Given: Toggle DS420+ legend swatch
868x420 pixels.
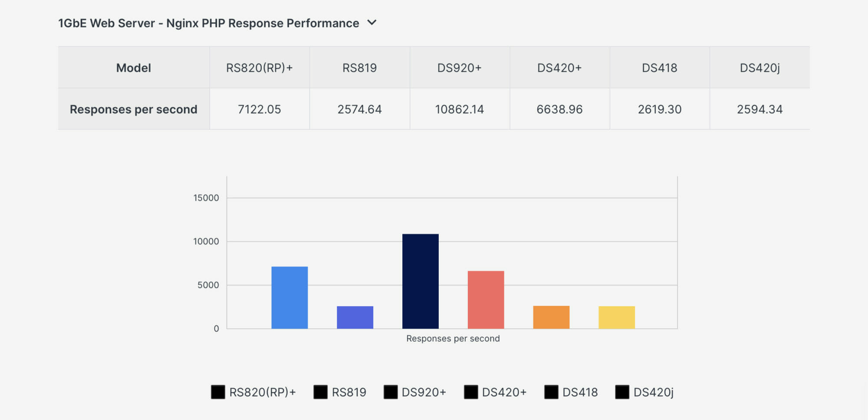Looking at the screenshot, I should click(x=471, y=392).
